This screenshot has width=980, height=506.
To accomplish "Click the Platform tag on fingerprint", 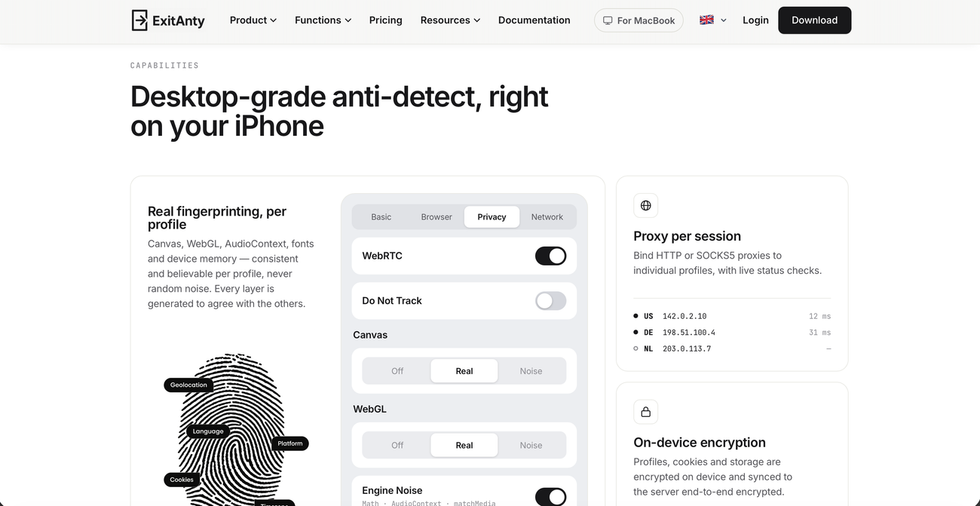I will (x=289, y=443).
